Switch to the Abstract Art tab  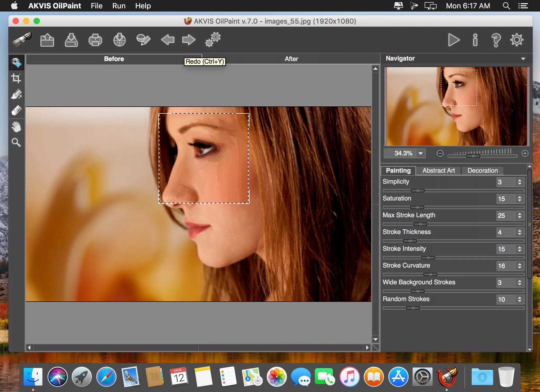(x=439, y=171)
